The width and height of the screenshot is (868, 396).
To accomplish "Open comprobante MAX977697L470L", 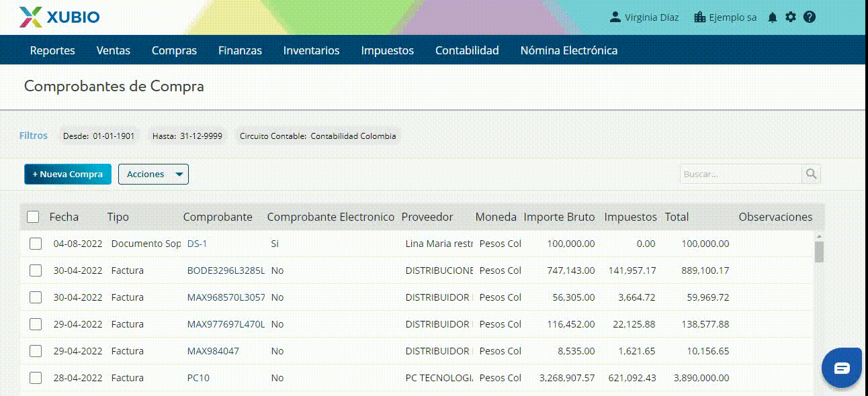I will click(x=226, y=324).
